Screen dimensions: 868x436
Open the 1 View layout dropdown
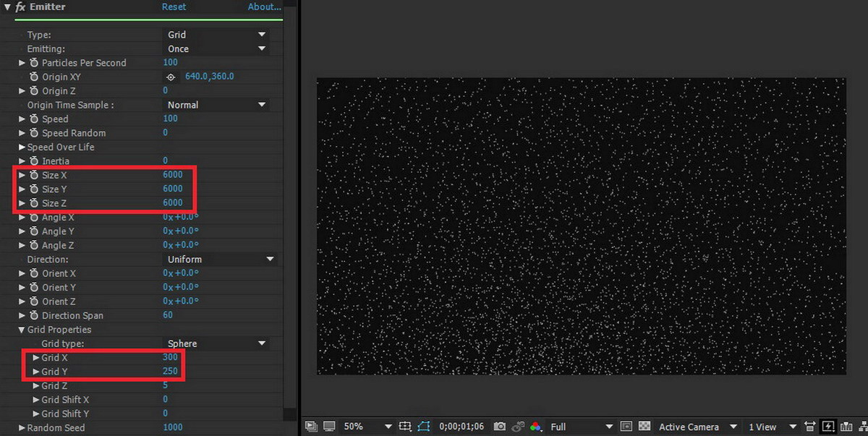(x=772, y=427)
